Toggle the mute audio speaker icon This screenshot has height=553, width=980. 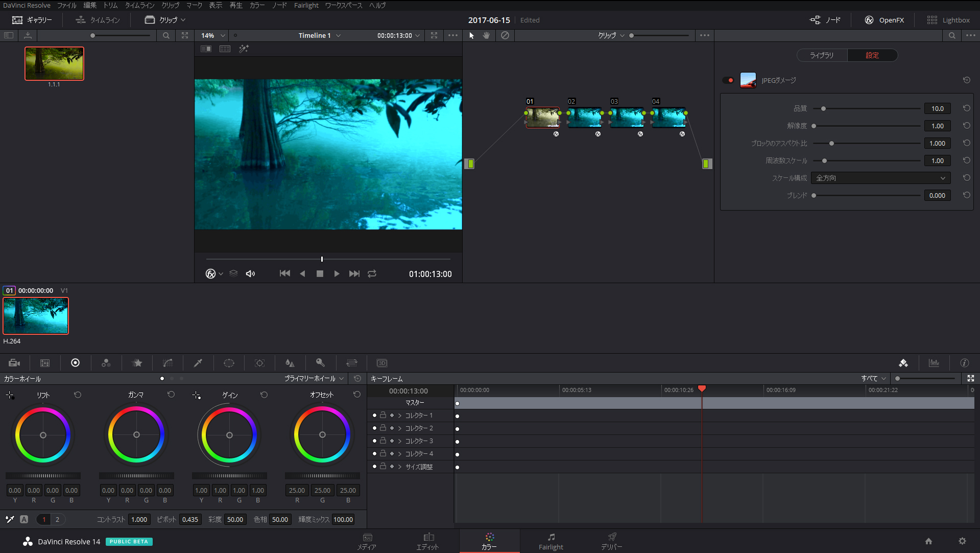pos(250,274)
